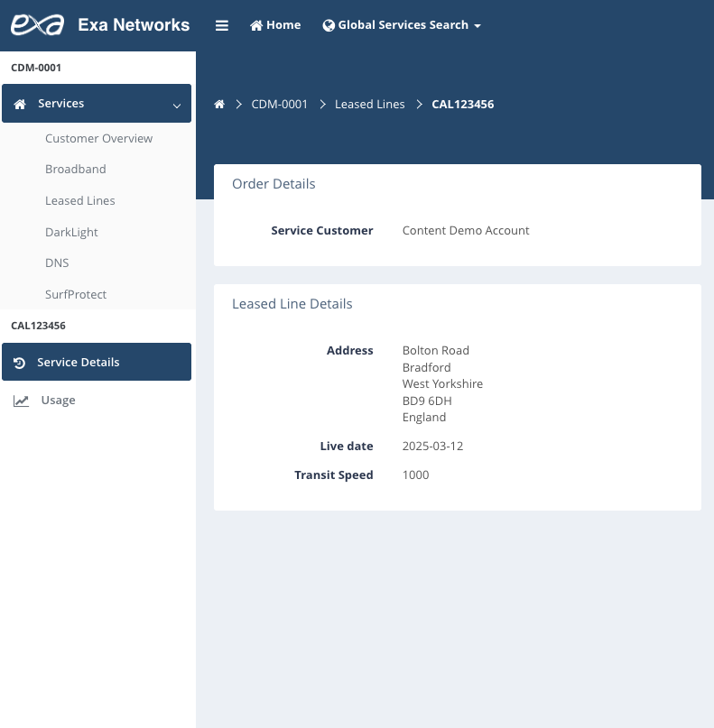Screen dimensions: 714x728
Task: Open the DarkLight services page
Action: point(71,233)
